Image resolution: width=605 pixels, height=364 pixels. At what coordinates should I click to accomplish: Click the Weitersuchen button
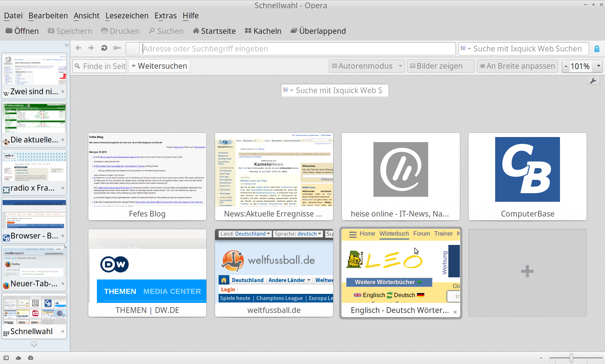pyautogui.click(x=159, y=66)
